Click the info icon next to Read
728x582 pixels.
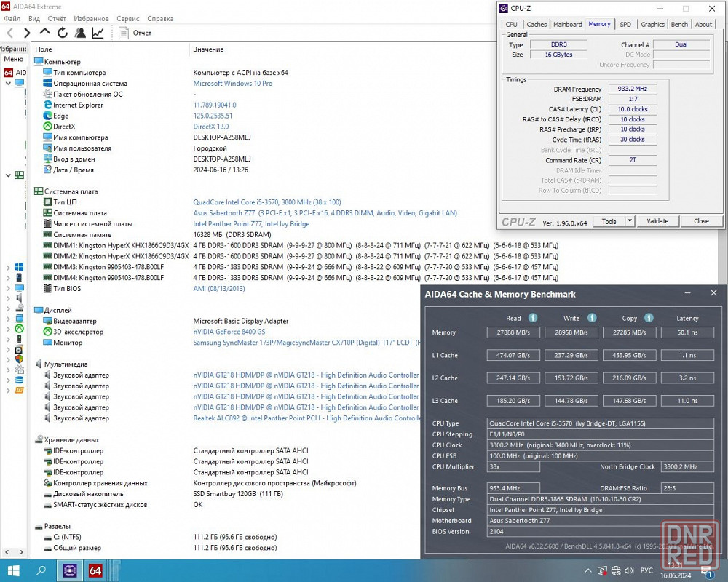pos(533,318)
